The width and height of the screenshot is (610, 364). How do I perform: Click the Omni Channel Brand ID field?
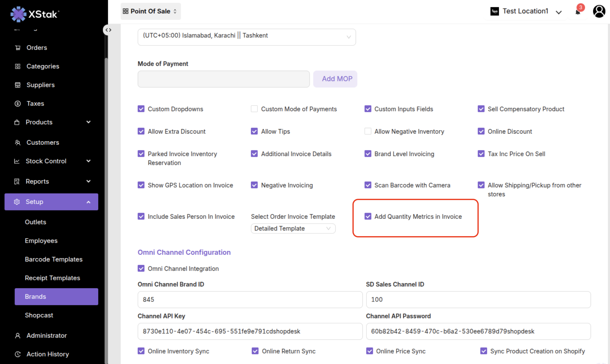(x=250, y=299)
